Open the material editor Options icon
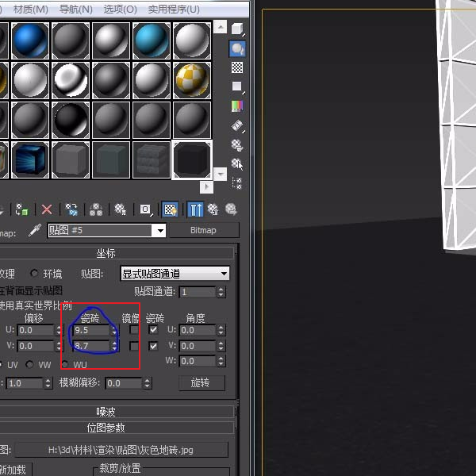Screen dimensions: 476x476 coord(237,145)
